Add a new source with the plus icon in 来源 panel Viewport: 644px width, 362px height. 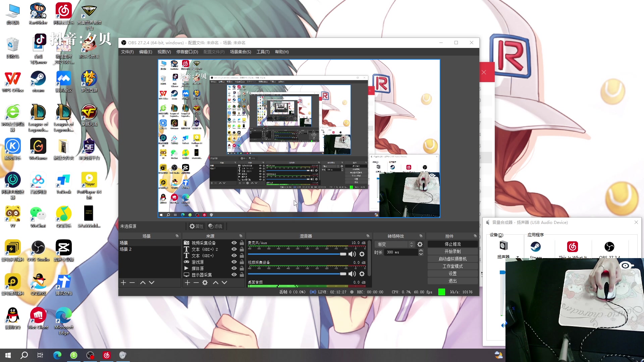(187, 283)
